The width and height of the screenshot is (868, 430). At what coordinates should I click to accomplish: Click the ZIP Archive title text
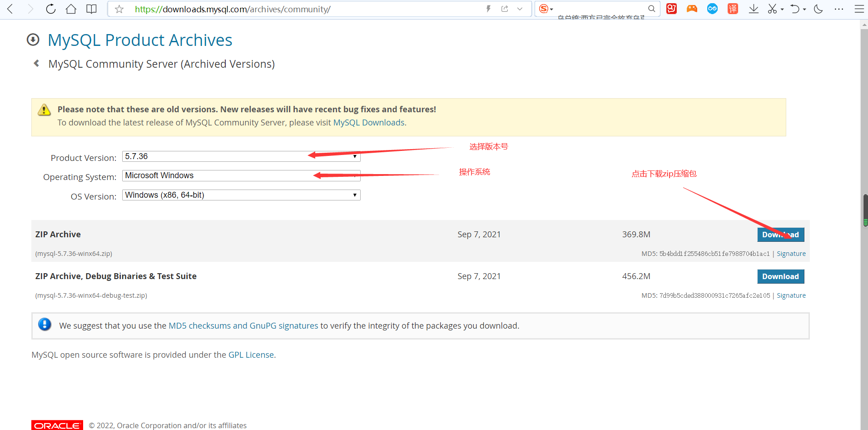point(58,234)
